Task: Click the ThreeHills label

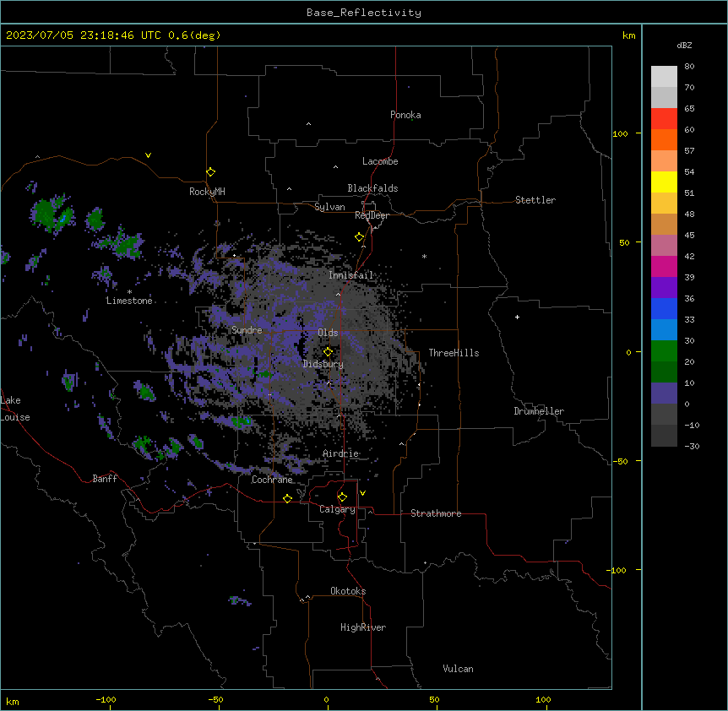Action: [454, 353]
